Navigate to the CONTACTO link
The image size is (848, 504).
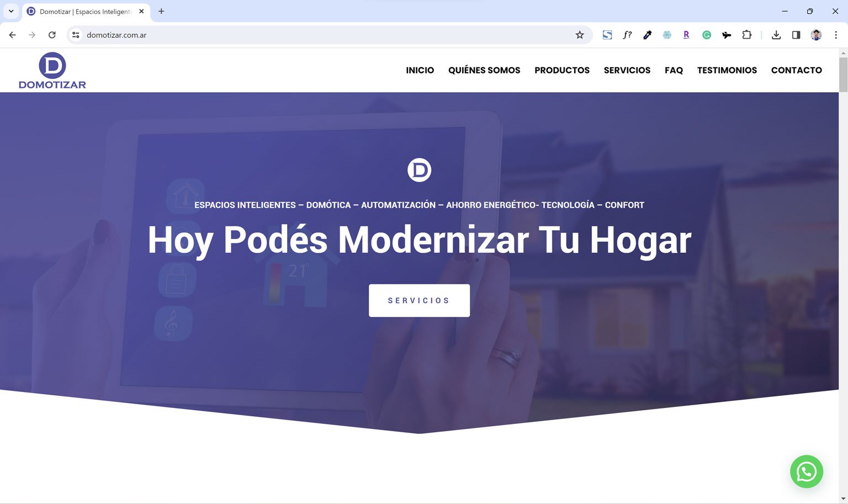[x=796, y=70]
